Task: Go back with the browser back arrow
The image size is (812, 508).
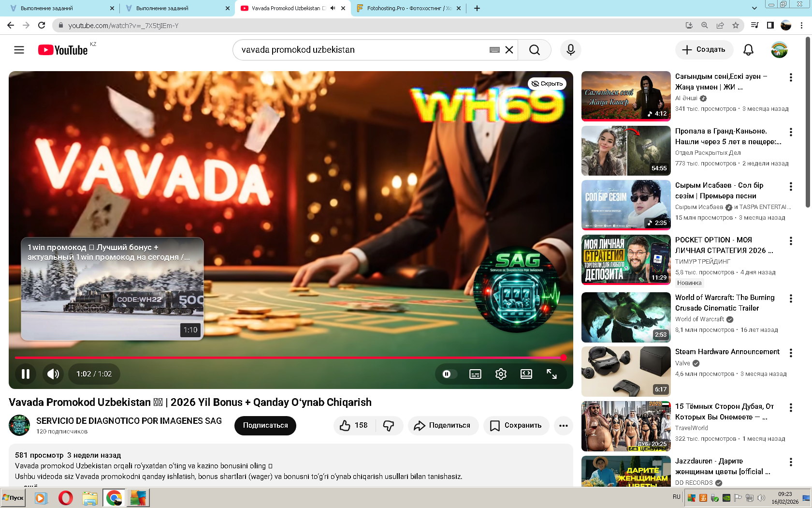Action: (11, 25)
